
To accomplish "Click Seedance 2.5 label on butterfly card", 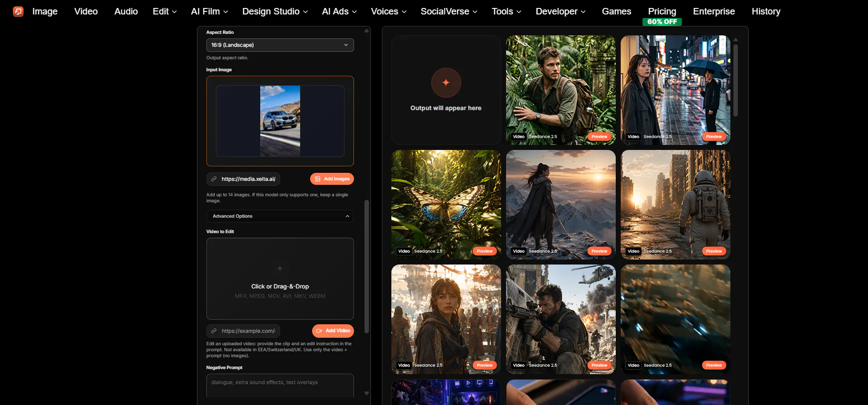I will pyautogui.click(x=428, y=251).
